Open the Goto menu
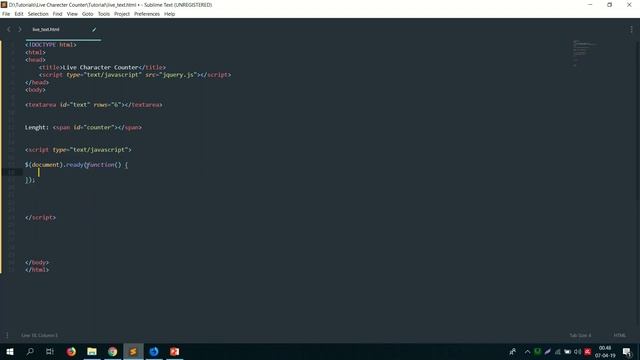Viewport: 640px width, 360px height. [x=88, y=14]
